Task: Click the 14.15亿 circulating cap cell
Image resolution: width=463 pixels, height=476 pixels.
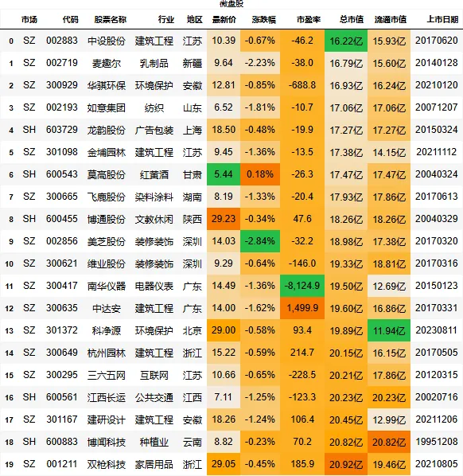Action: (389, 152)
